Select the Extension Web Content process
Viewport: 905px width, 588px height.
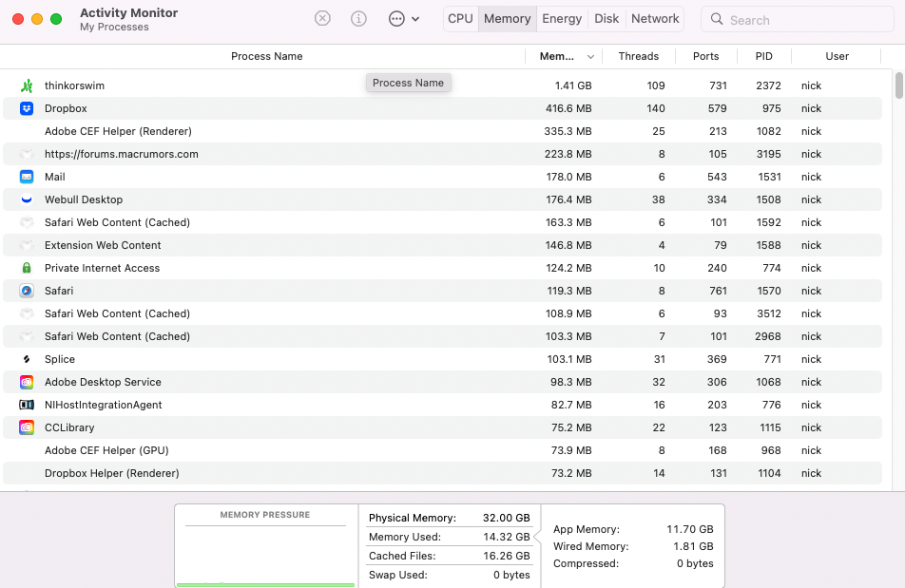(103, 245)
